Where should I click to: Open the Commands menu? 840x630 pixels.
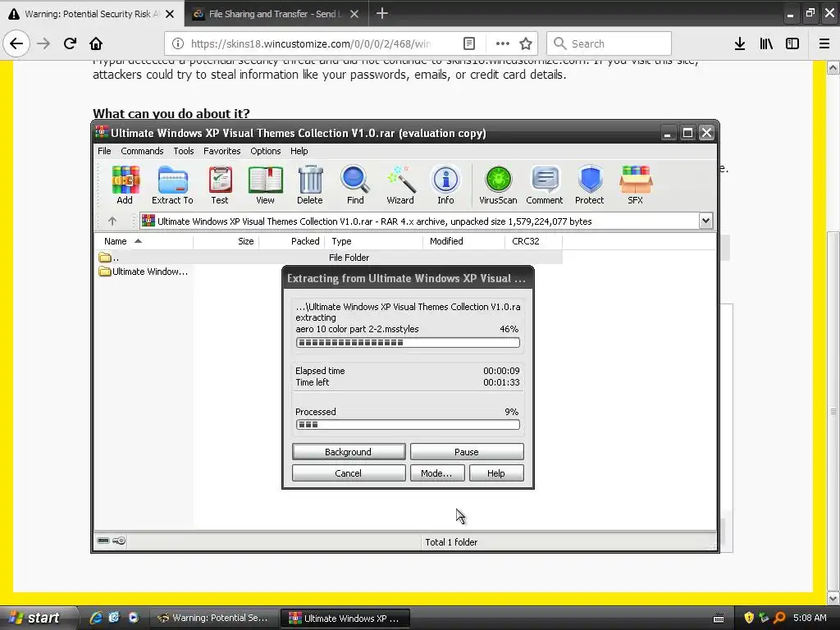tap(142, 151)
